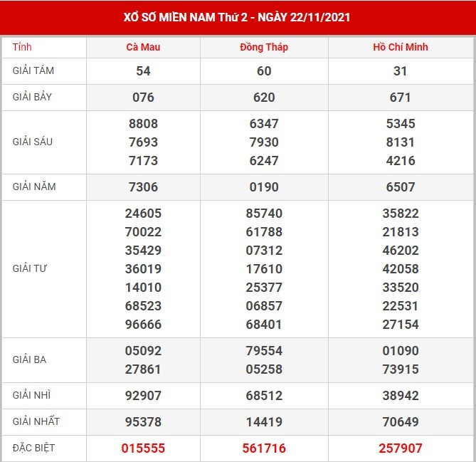The image size is (476, 462).
Task: Click value 620 in Giải Bảy
Action: [264, 98]
